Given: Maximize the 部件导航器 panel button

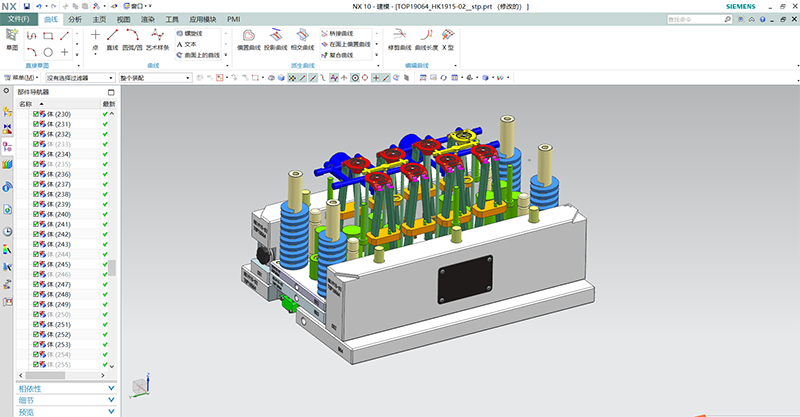Looking at the screenshot, I should tap(111, 92).
